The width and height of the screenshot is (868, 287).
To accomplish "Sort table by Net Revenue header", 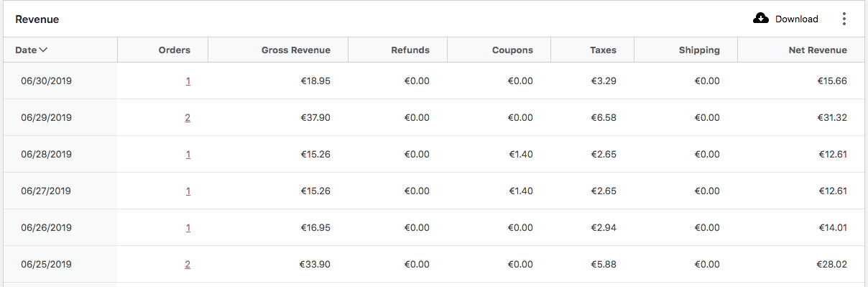I will click(x=818, y=50).
